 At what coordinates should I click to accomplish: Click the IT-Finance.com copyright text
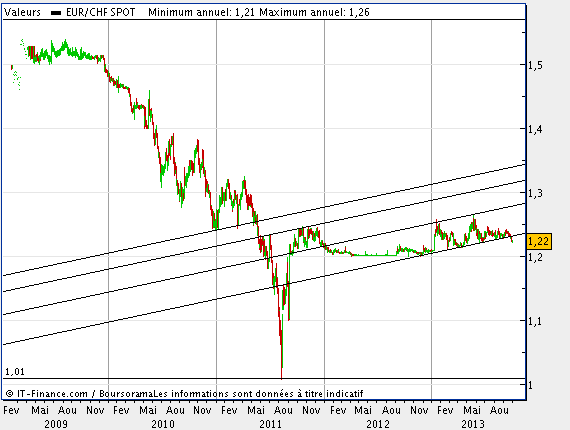click(x=47, y=394)
